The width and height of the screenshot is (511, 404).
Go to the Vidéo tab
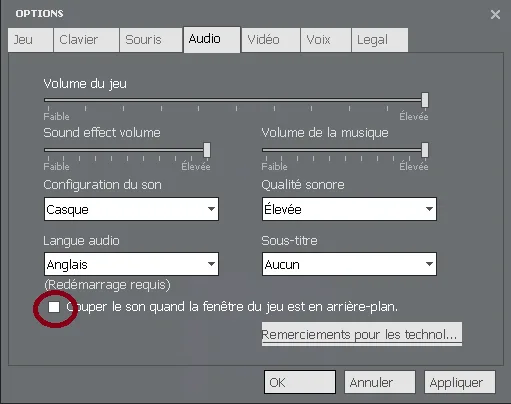pyautogui.click(x=271, y=40)
